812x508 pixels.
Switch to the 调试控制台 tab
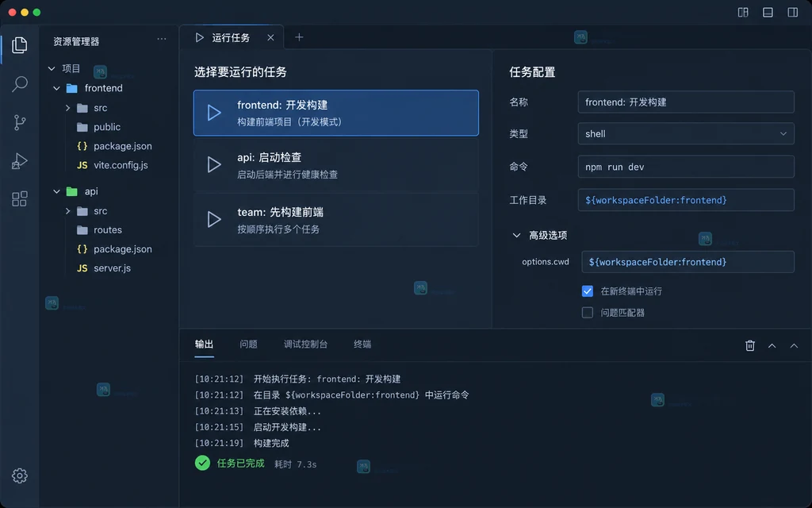click(x=305, y=344)
